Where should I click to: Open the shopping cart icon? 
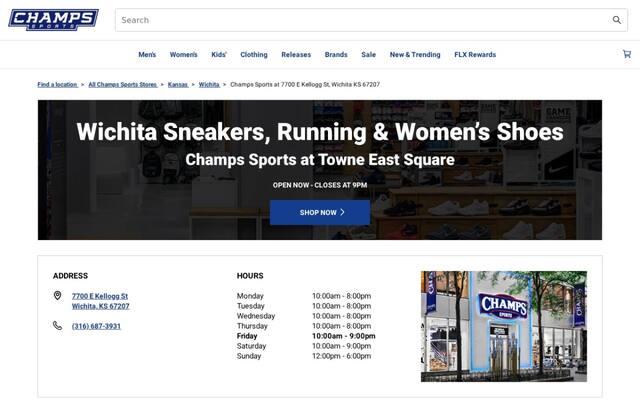pos(627,54)
